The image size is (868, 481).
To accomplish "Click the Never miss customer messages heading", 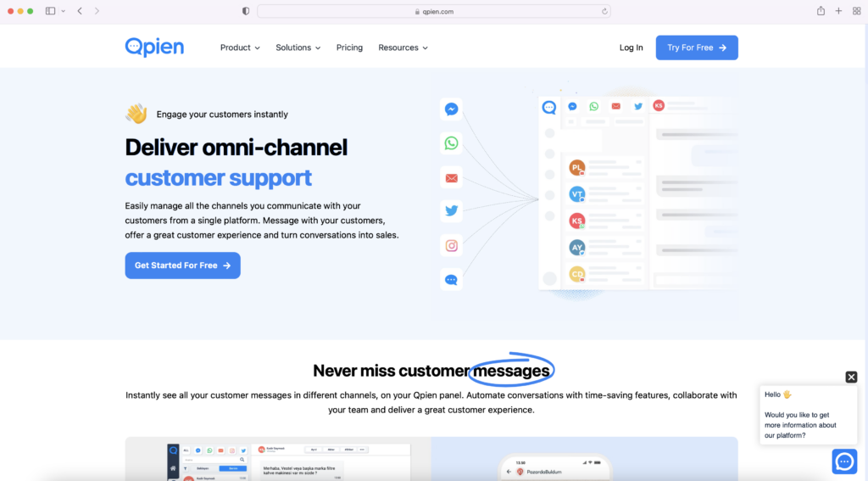I will (x=431, y=370).
